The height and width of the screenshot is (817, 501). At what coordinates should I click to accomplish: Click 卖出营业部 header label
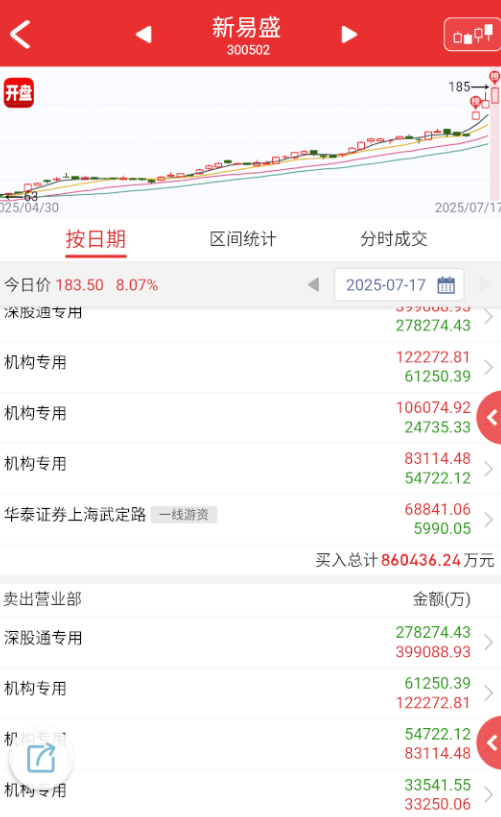point(42,599)
